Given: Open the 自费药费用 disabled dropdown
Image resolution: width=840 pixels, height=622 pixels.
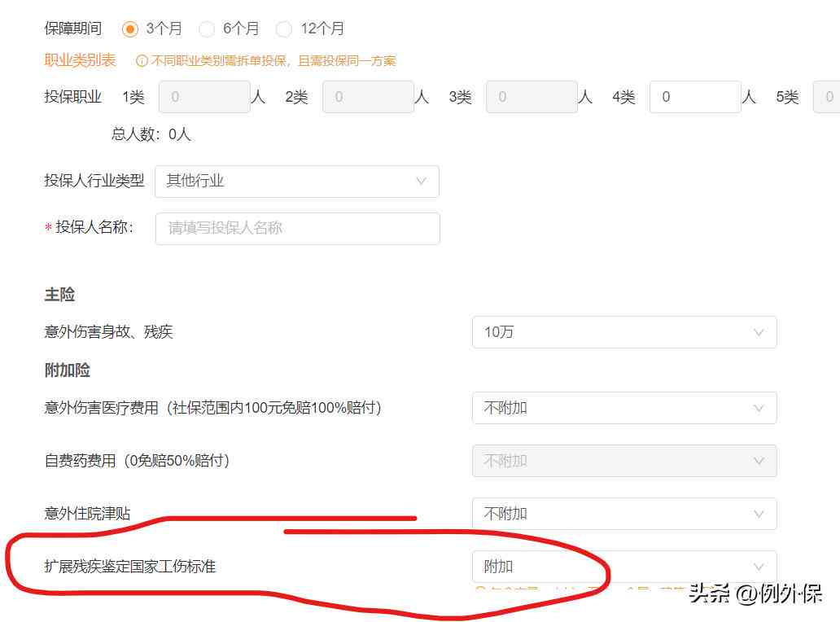Looking at the screenshot, I should [x=624, y=461].
